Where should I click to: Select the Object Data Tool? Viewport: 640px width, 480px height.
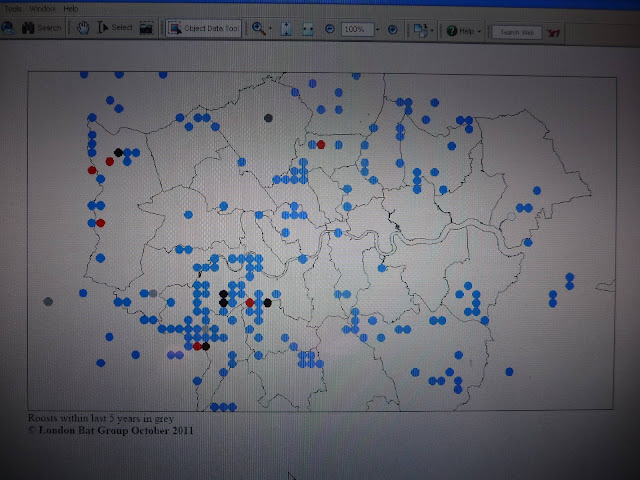[x=203, y=28]
